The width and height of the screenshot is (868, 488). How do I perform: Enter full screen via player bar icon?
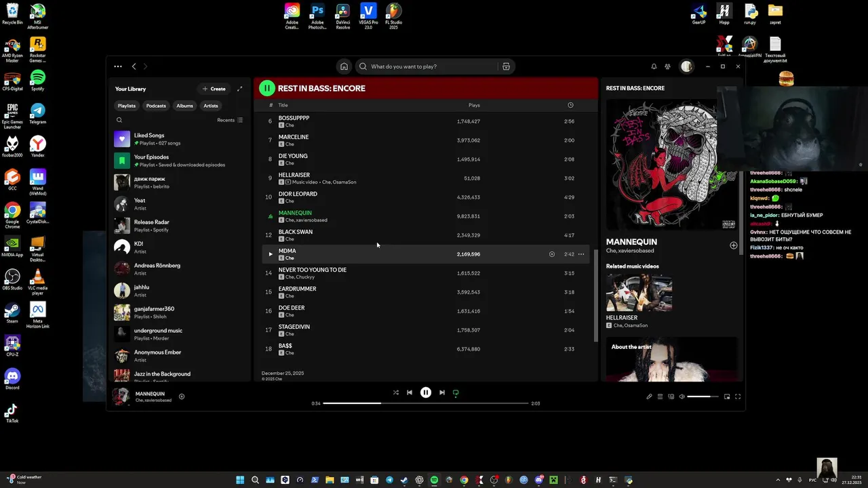(x=738, y=396)
